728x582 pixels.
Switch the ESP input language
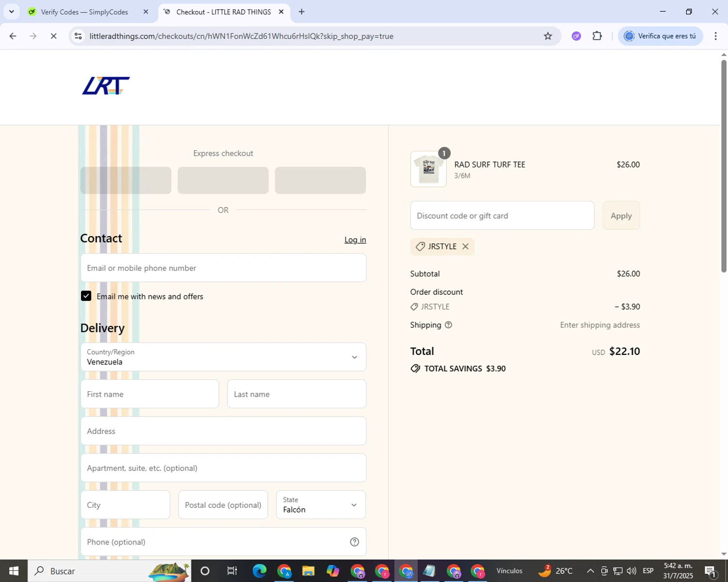[648, 571]
